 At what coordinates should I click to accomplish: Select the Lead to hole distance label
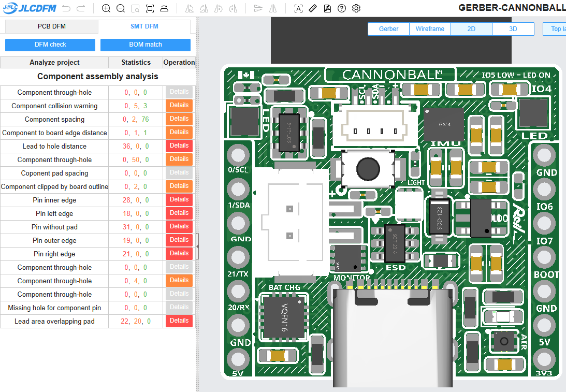click(54, 146)
